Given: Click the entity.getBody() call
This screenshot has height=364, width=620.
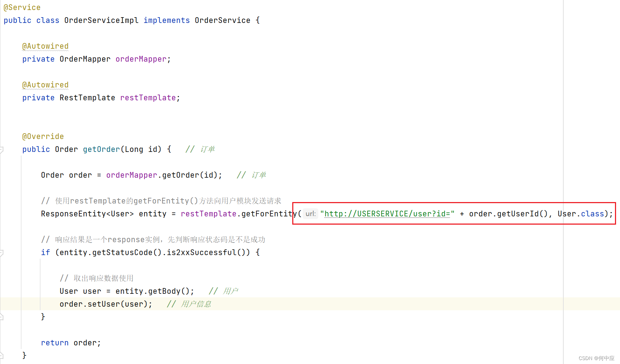Looking at the screenshot, I should pyautogui.click(x=152, y=291).
